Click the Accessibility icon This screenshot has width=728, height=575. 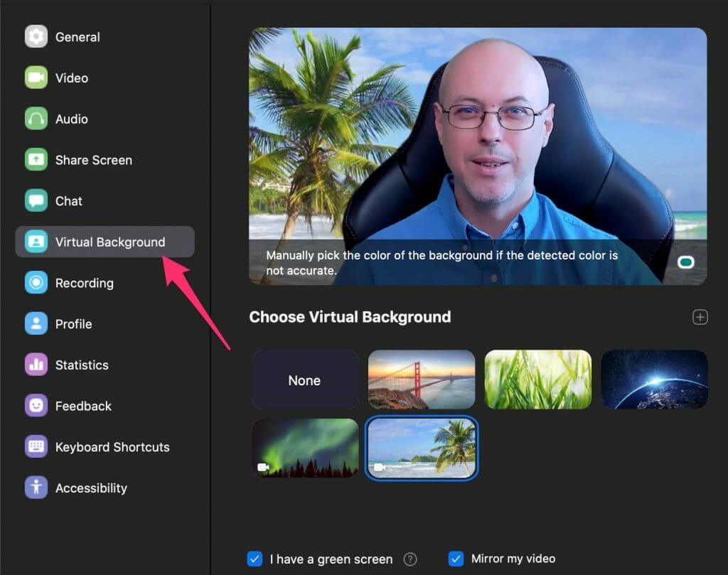[36, 488]
